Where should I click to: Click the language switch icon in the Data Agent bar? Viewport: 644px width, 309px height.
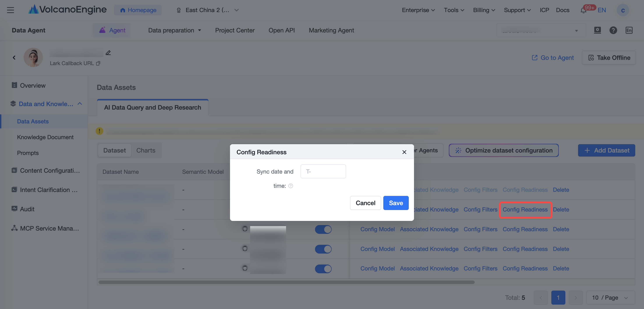tap(629, 30)
